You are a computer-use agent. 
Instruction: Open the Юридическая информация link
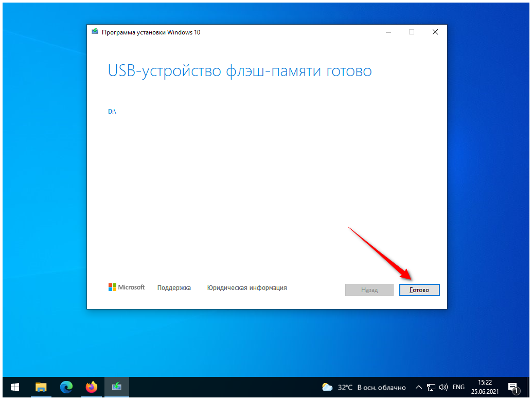pos(247,288)
